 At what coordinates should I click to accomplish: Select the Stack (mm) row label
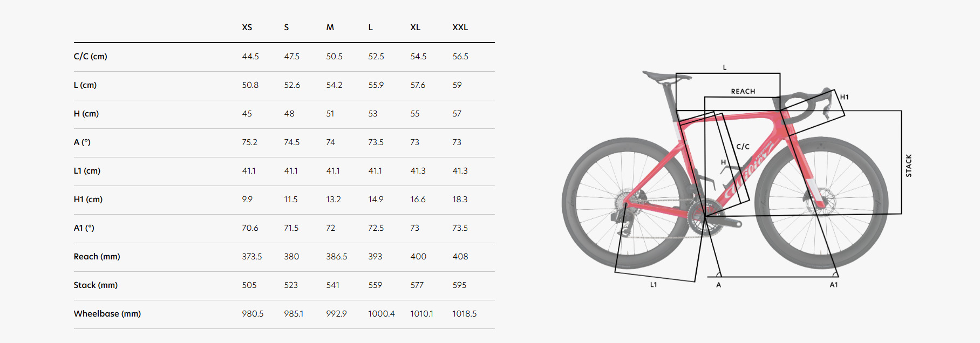point(96,285)
